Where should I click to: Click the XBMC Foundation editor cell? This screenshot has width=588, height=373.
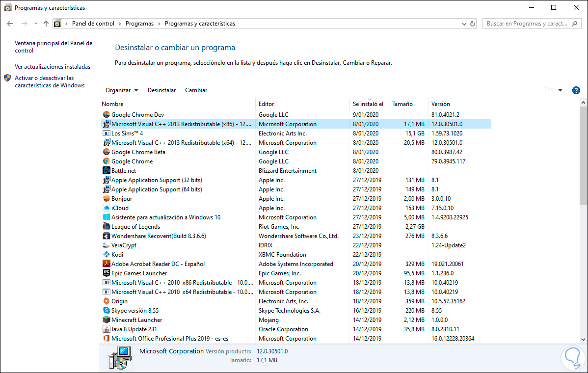click(282, 255)
